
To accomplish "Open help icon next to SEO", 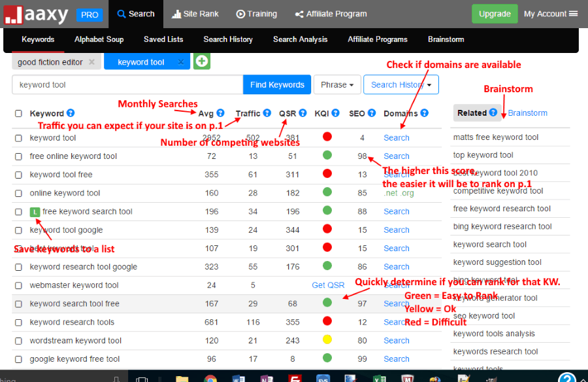I will (372, 113).
